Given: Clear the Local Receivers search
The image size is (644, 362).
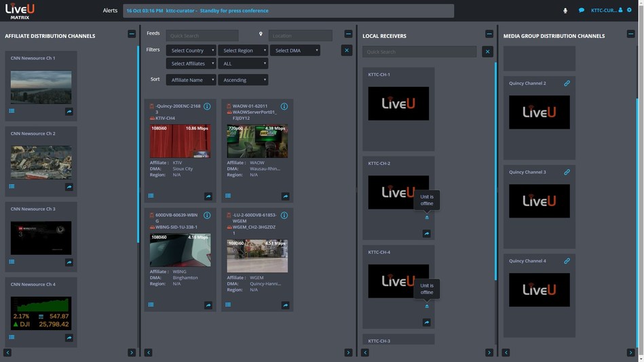Looking at the screenshot, I should pos(487,52).
